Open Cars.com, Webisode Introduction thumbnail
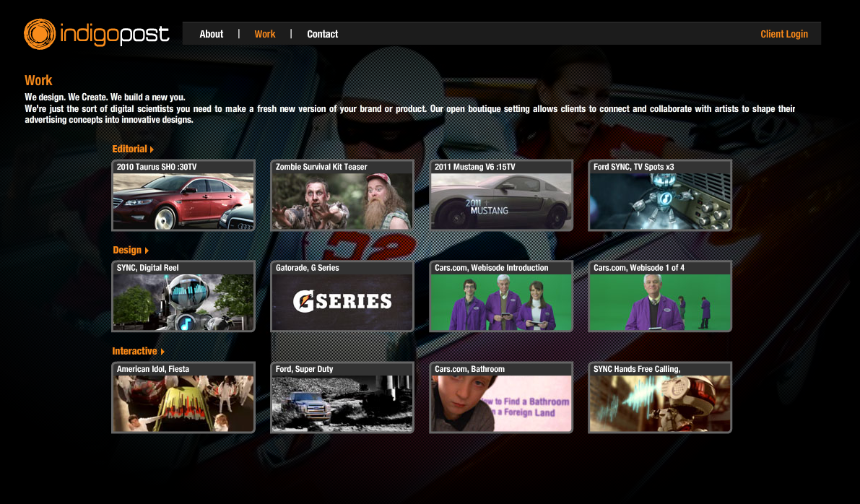The height and width of the screenshot is (504, 860). tap(501, 296)
